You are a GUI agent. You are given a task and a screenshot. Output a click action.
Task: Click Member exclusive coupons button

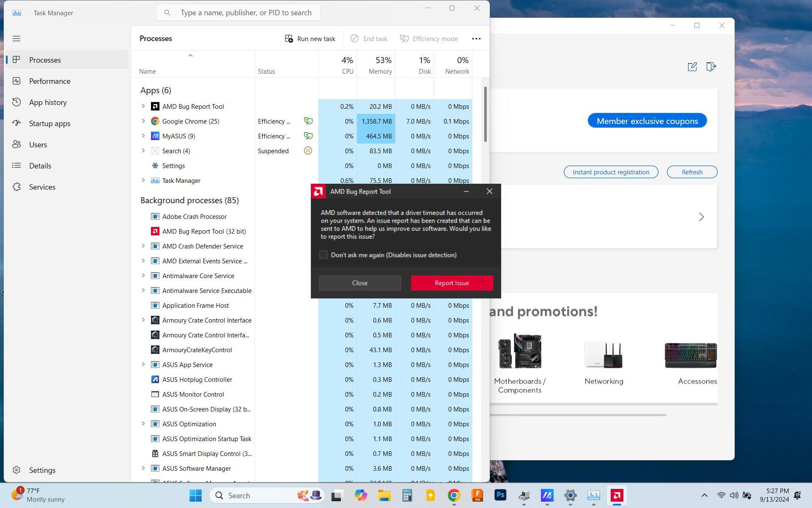coord(647,121)
